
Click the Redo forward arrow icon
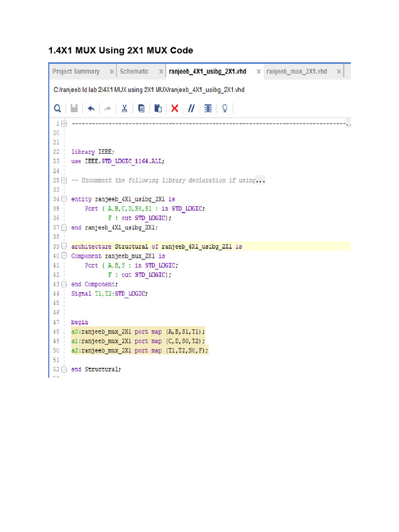[x=108, y=108]
